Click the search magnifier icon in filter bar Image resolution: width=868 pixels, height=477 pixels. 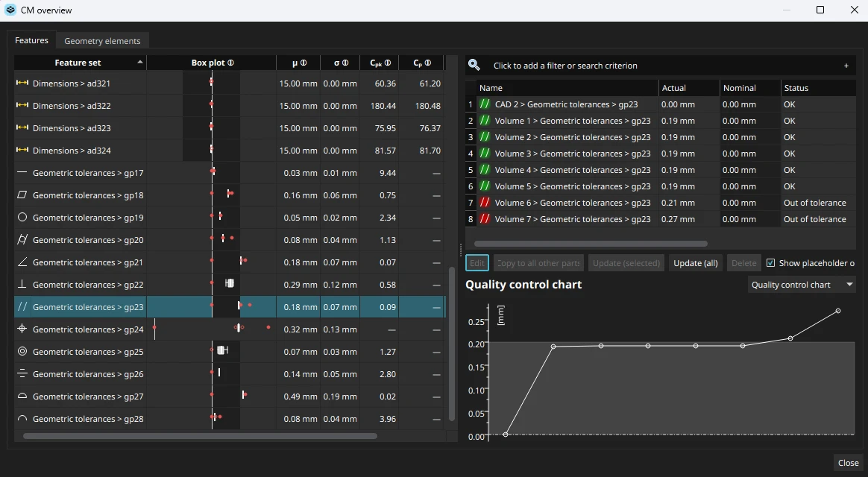(474, 66)
